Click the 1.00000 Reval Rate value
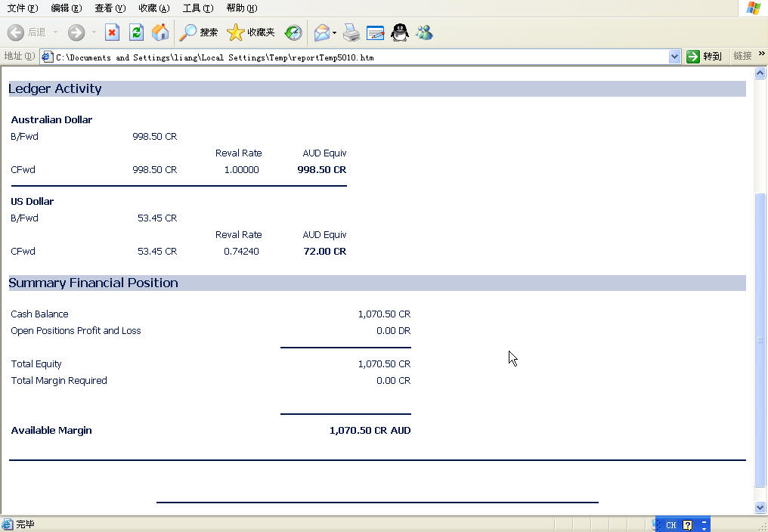Screen dimensions: 768x532 pos(241,169)
